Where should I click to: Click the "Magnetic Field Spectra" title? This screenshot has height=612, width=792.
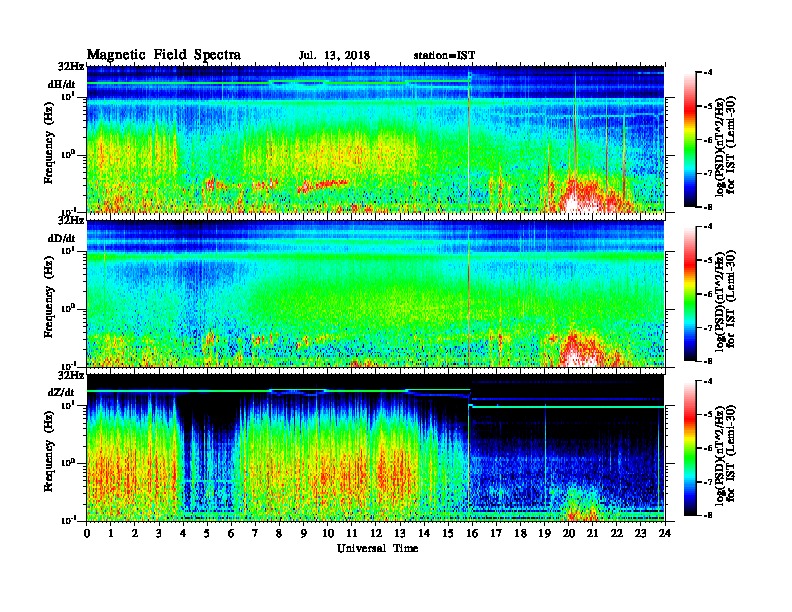[x=164, y=55]
